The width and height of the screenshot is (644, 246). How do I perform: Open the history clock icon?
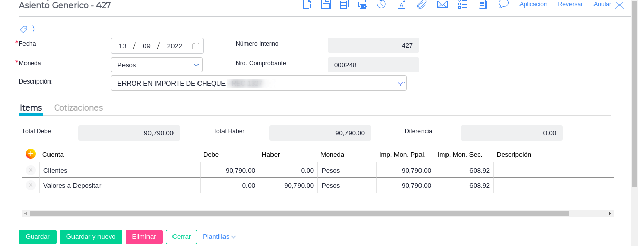click(381, 5)
